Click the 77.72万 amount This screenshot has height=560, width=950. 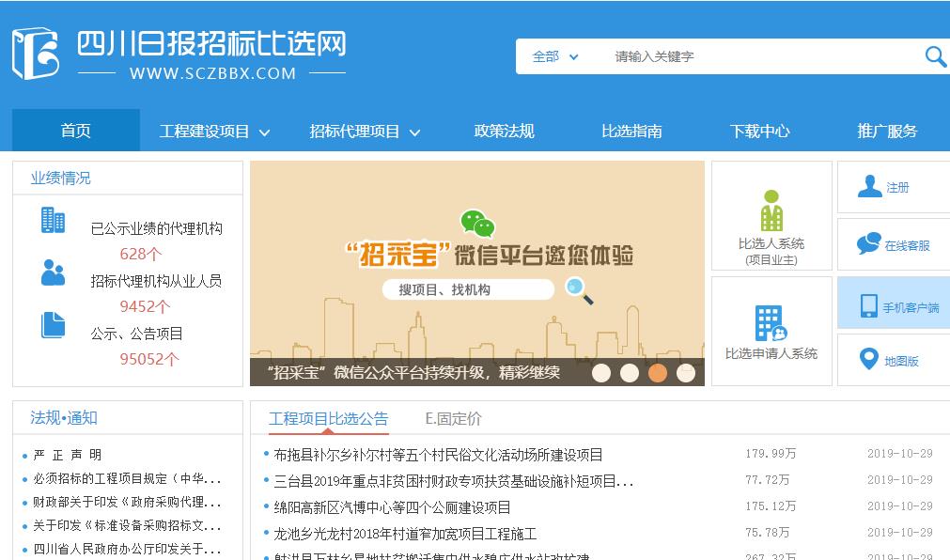pyautogui.click(x=767, y=480)
